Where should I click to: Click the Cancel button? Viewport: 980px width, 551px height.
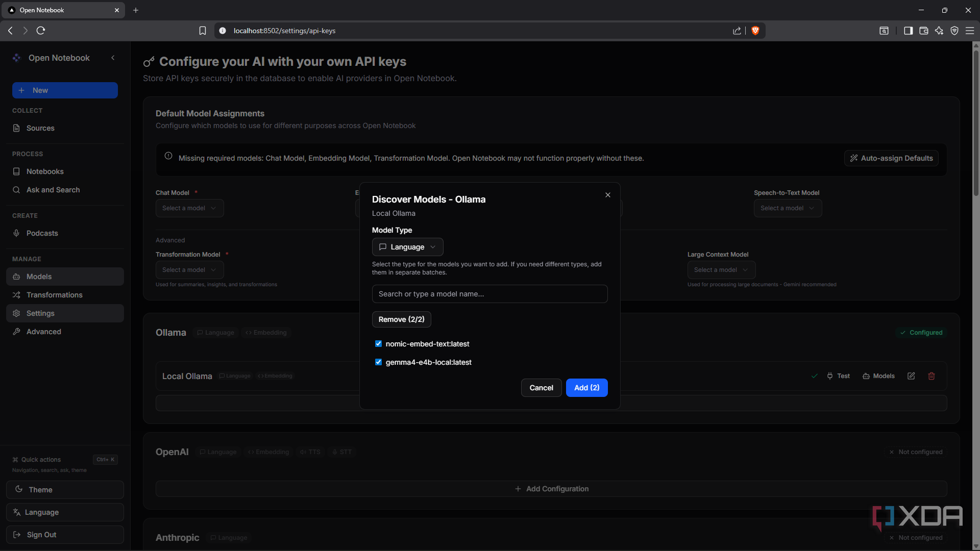pos(541,388)
